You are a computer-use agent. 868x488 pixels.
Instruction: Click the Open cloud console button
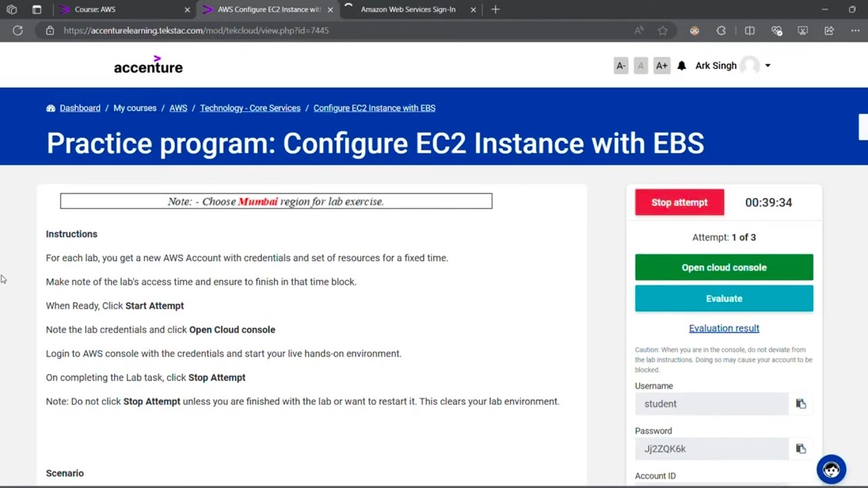click(724, 267)
